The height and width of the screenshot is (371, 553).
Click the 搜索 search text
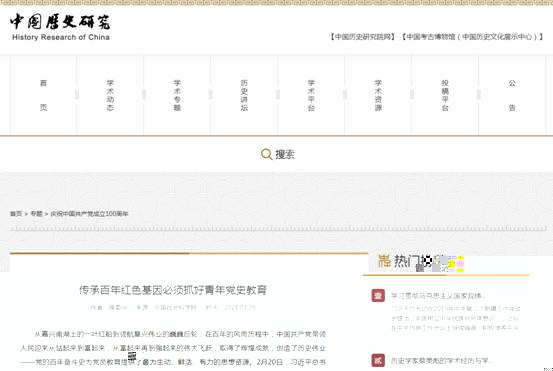pos(285,154)
